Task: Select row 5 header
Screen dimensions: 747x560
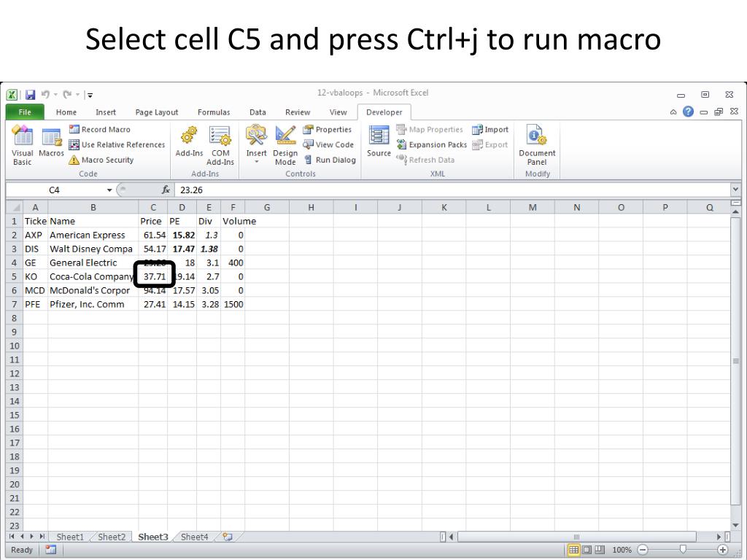Action: 15,276
